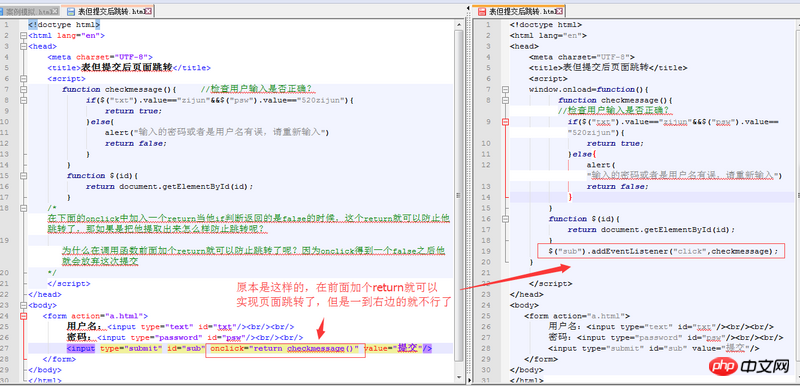Collapse the red <form> fold on left line 24
800x386 pixels.
[x=22, y=316]
